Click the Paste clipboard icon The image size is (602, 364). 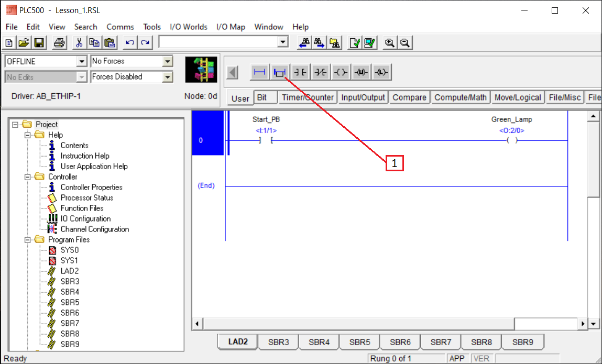[110, 42]
